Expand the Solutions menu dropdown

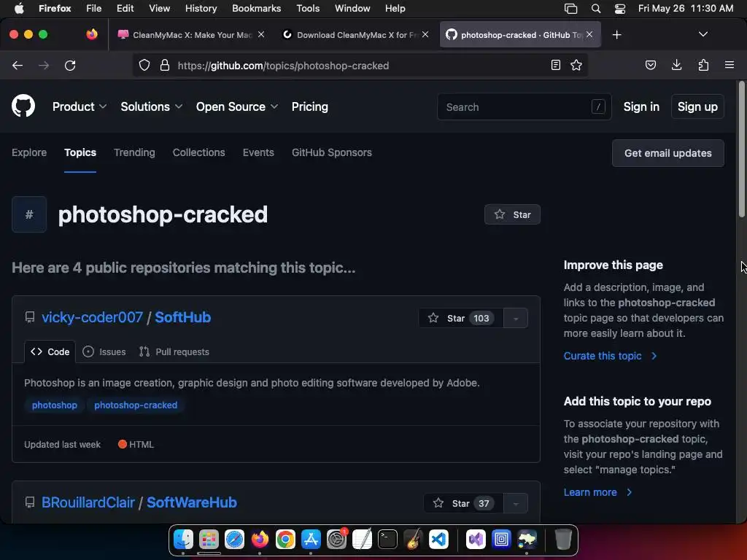click(x=152, y=106)
